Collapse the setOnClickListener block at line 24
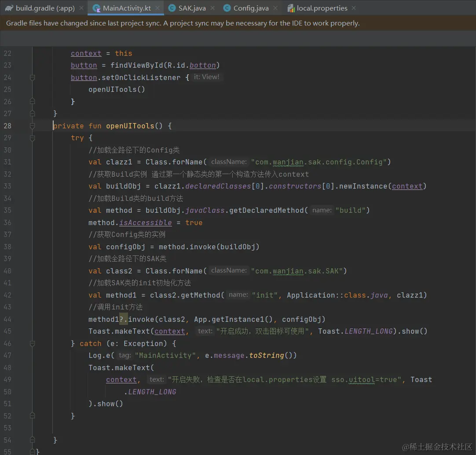Image resolution: width=476 pixels, height=455 pixels. click(x=32, y=77)
